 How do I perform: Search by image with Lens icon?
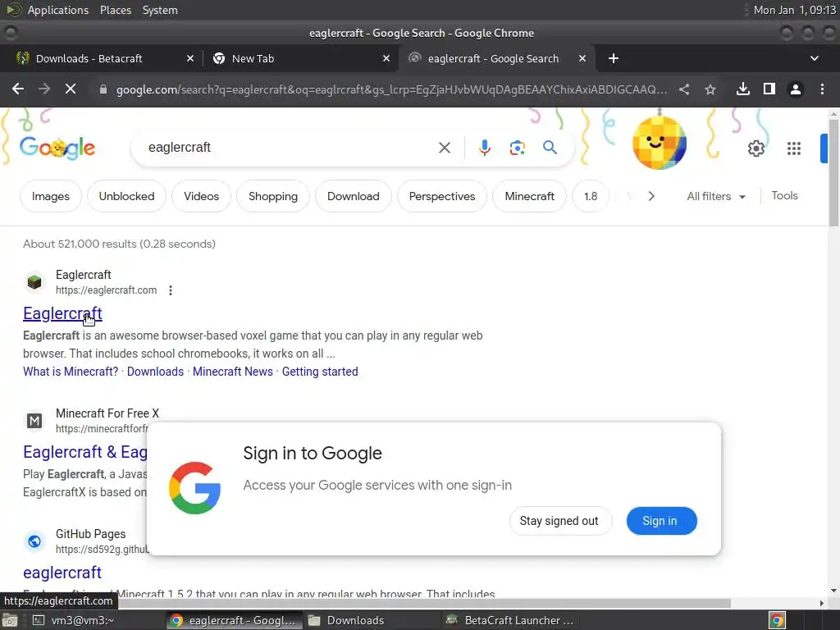coord(517,148)
